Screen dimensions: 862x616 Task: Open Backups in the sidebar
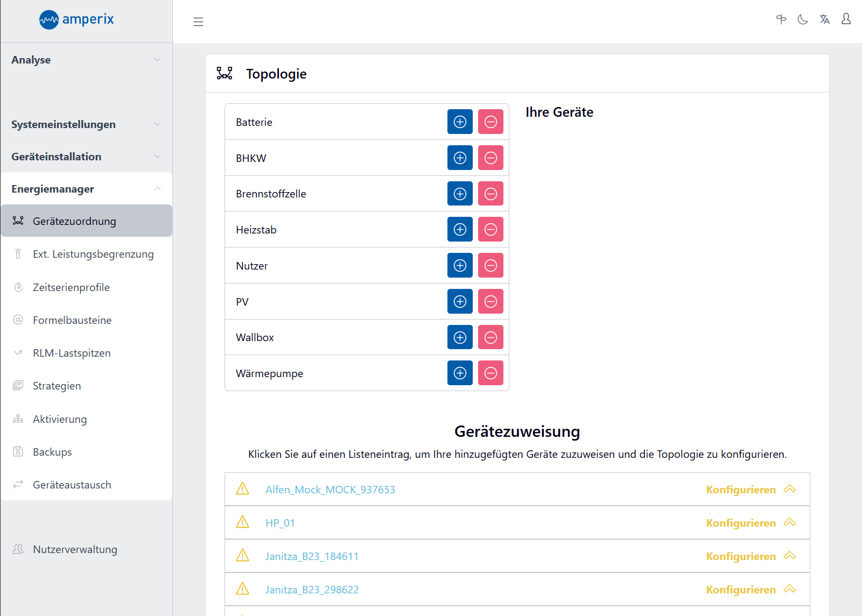(x=52, y=452)
